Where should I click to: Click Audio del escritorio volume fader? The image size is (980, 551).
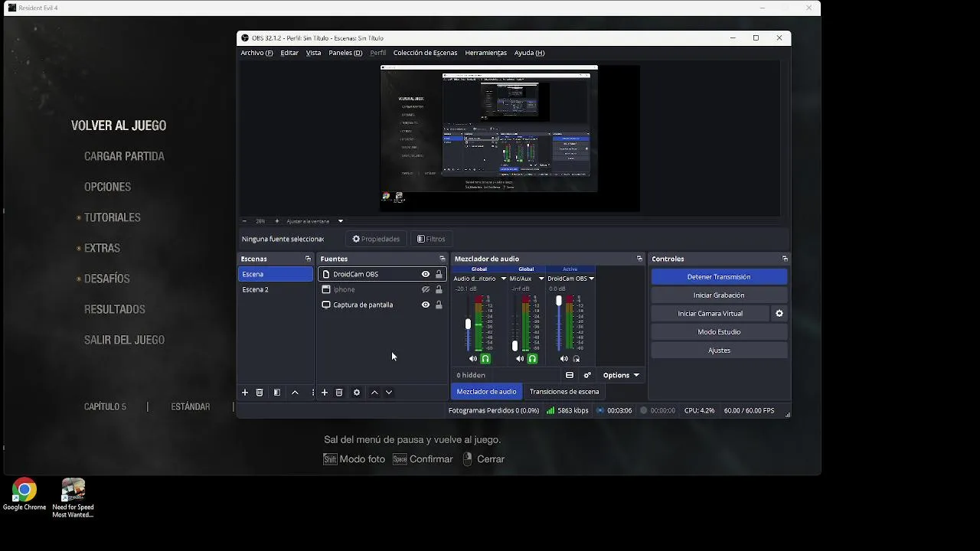468,324
